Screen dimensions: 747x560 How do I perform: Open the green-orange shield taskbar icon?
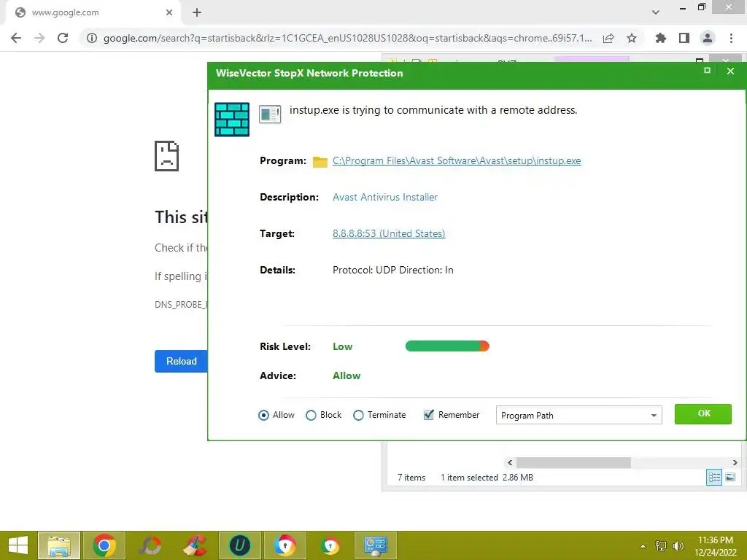[x=330, y=545]
